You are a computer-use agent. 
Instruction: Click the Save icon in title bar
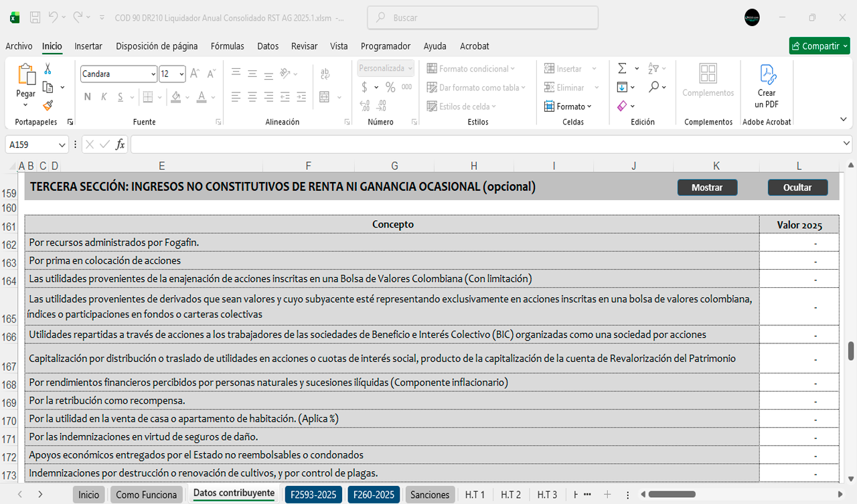click(35, 17)
